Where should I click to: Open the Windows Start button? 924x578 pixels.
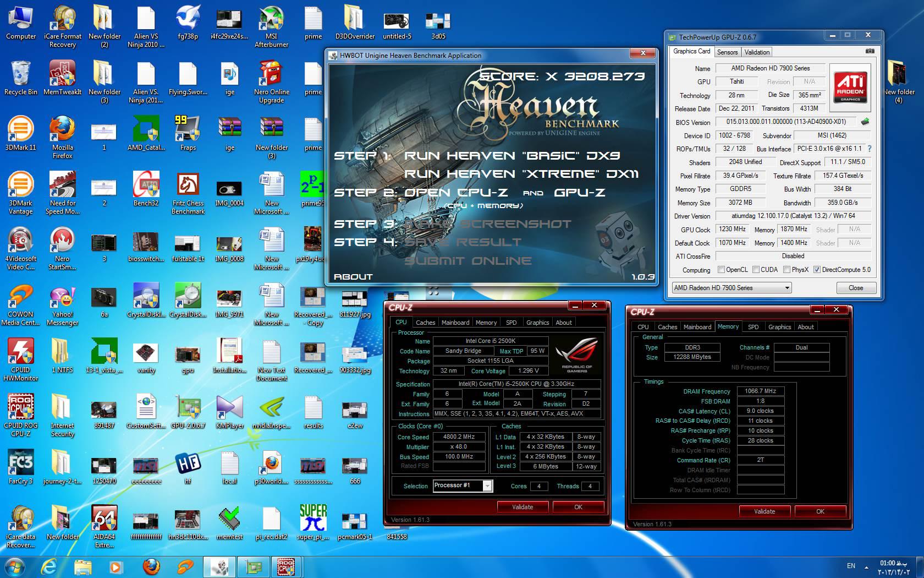click(14, 567)
